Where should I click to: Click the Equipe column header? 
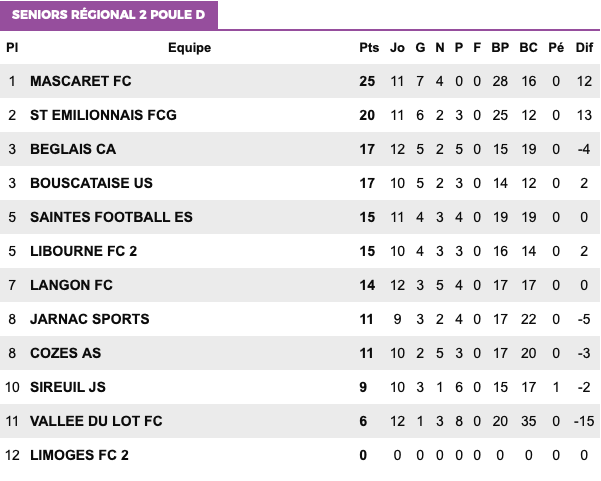click(x=189, y=48)
